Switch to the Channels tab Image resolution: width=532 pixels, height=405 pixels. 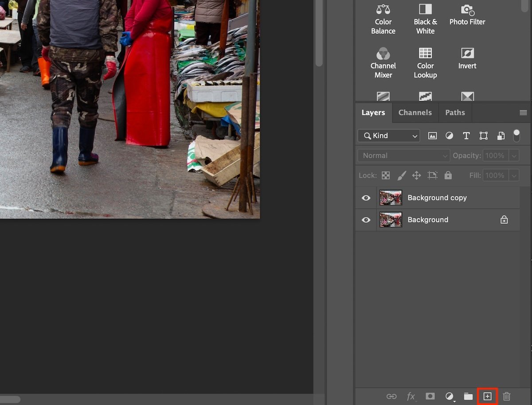click(x=415, y=113)
